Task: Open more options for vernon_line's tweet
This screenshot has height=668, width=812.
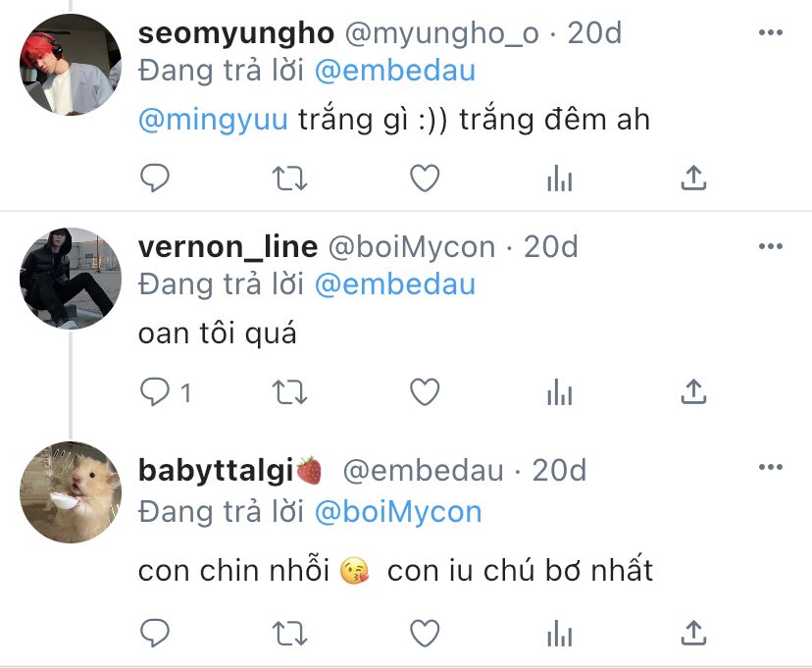Action: point(771,246)
